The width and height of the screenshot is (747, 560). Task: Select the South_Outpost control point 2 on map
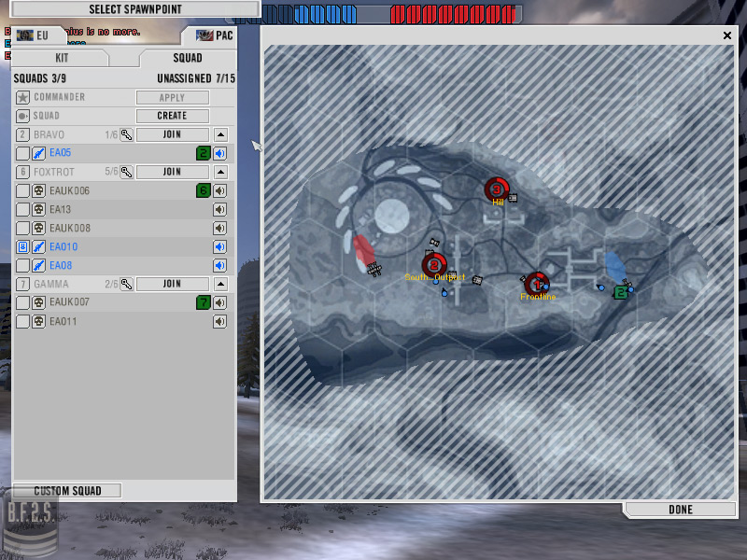pyautogui.click(x=434, y=265)
